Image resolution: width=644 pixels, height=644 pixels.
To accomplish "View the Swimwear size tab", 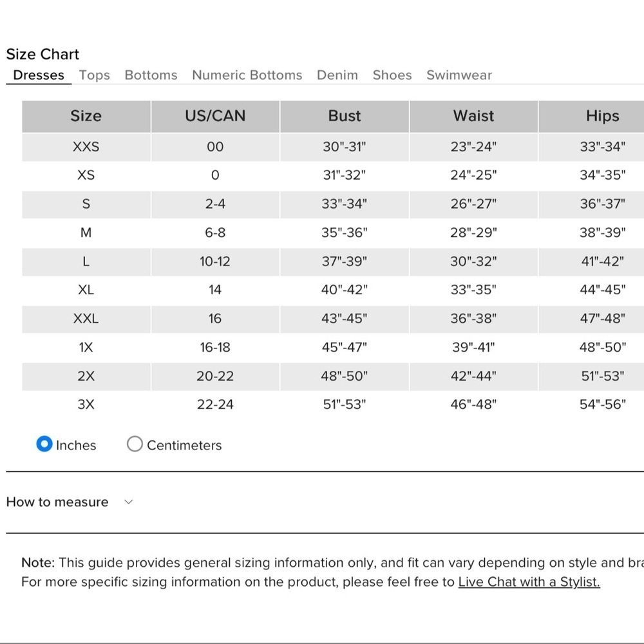I will click(459, 75).
